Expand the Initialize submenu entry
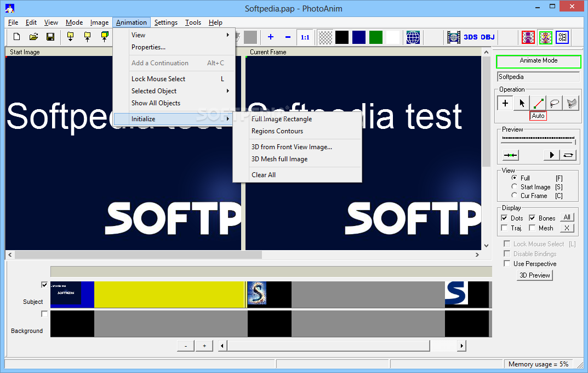The width and height of the screenshot is (588, 373). click(x=174, y=119)
